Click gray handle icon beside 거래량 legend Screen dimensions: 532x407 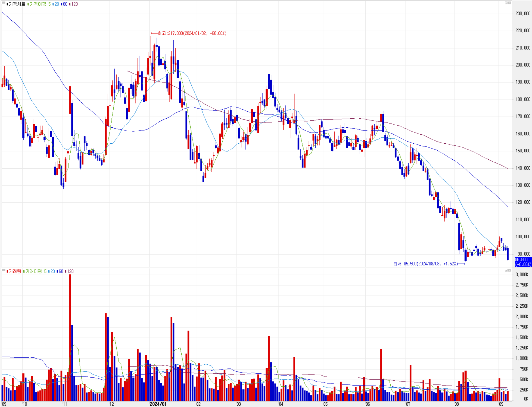(x=3, y=270)
